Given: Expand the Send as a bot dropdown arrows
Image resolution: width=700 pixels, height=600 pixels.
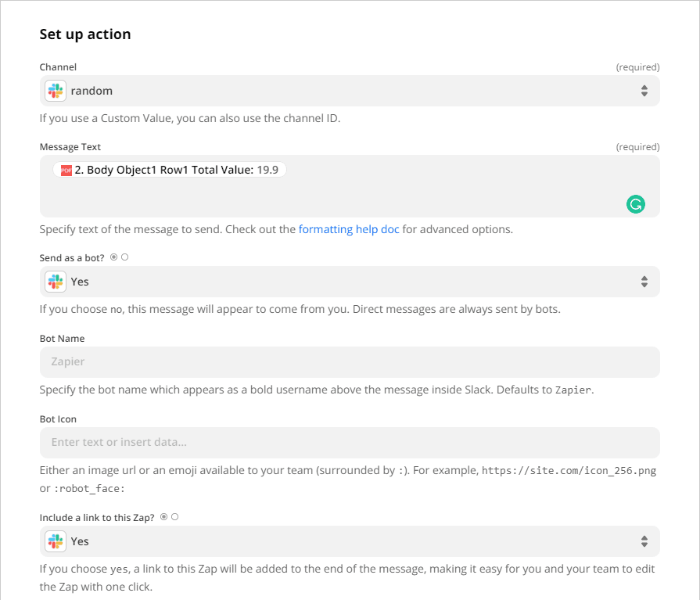Looking at the screenshot, I should (644, 282).
